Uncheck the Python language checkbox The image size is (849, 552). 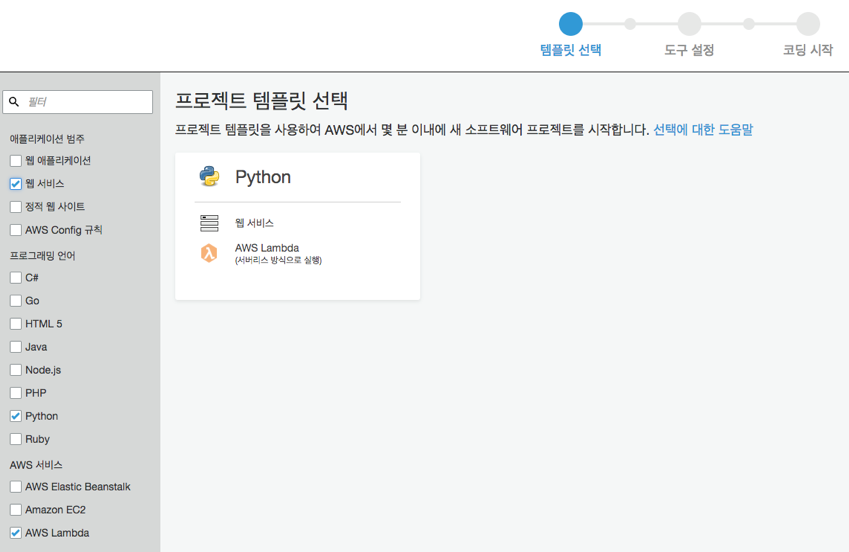tap(16, 416)
